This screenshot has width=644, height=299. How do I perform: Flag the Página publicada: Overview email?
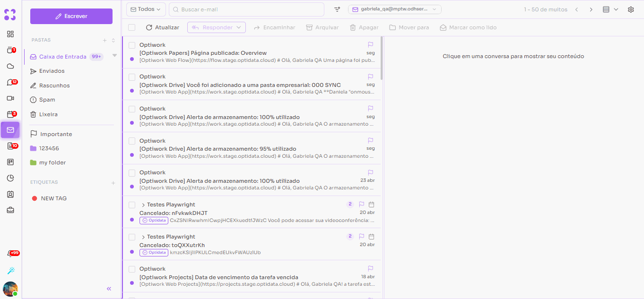click(371, 45)
